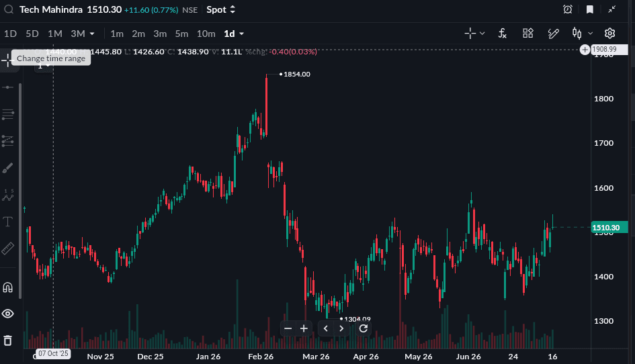Image resolution: width=635 pixels, height=364 pixels.
Task: Reset chart view with the refresh icon
Action: click(x=364, y=328)
